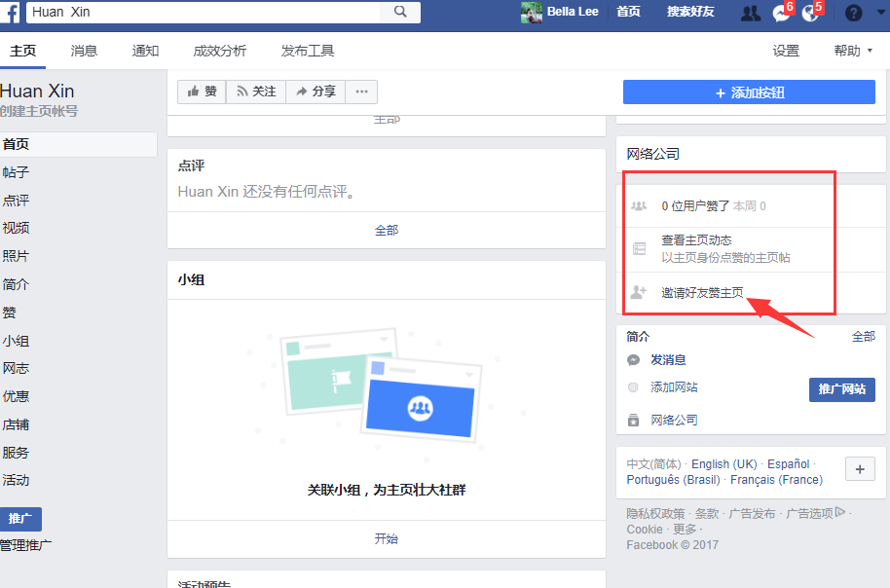Open 管理推广 link
This screenshot has height=588, width=890.
point(26,545)
